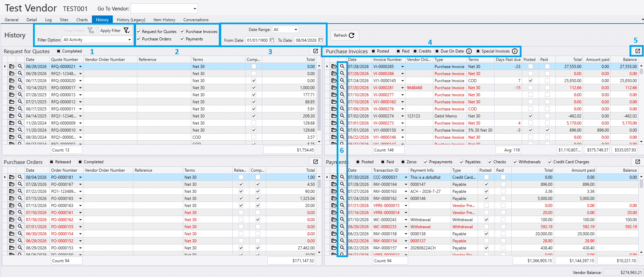Image resolution: width=644 pixels, height=277 pixels.
Task: Open folder icon for RFQ-0000021 row
Action: [x=12, y=67]
